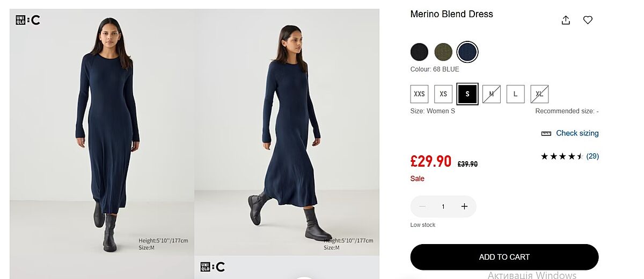644x279 pixels.
Task: Open the Check sizing link
Action: click(577, 133)
